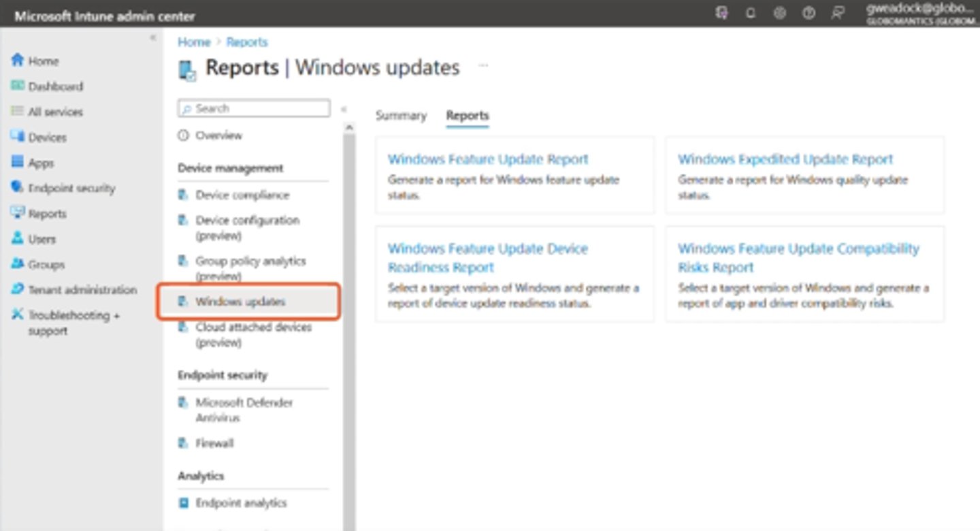Click the Devices icon in left navigation
The height and width of the screenshot is (531, 980).
[18, 137]
